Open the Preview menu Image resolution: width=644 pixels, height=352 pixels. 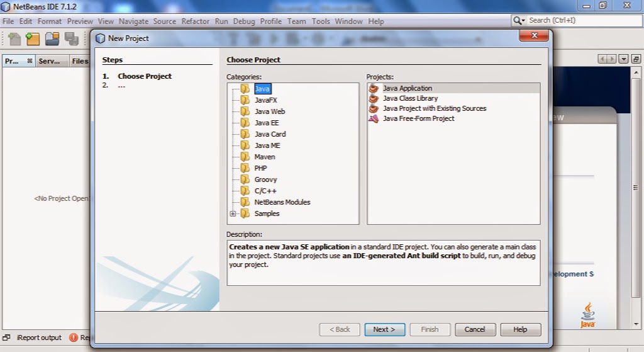pos(80,21)
